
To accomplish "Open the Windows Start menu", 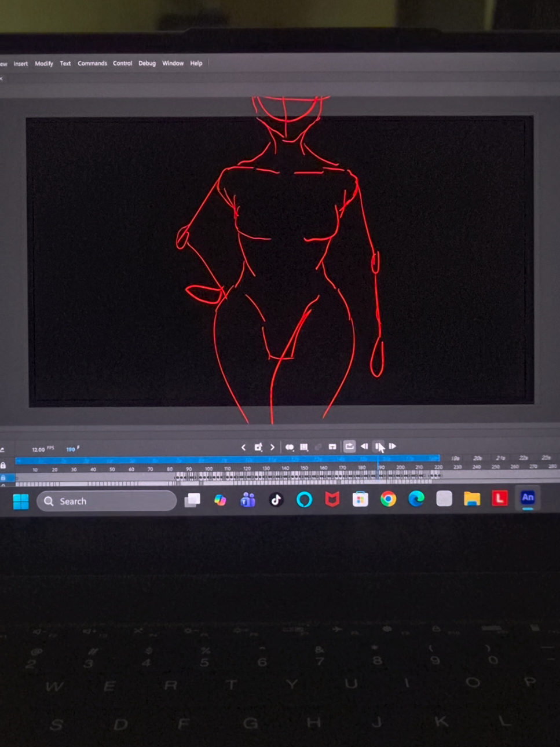I will point(21,501).
